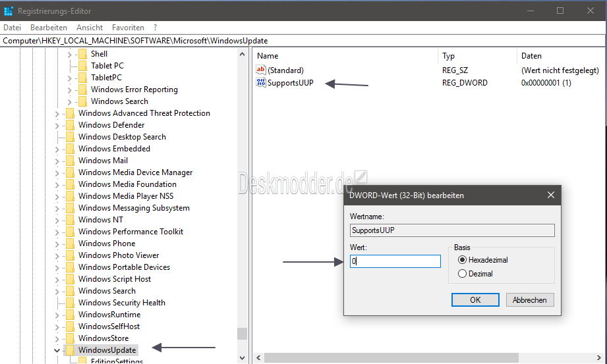Click the Wert input field
This screenshot has width=607, height=364.
click(x=395, y=261)
